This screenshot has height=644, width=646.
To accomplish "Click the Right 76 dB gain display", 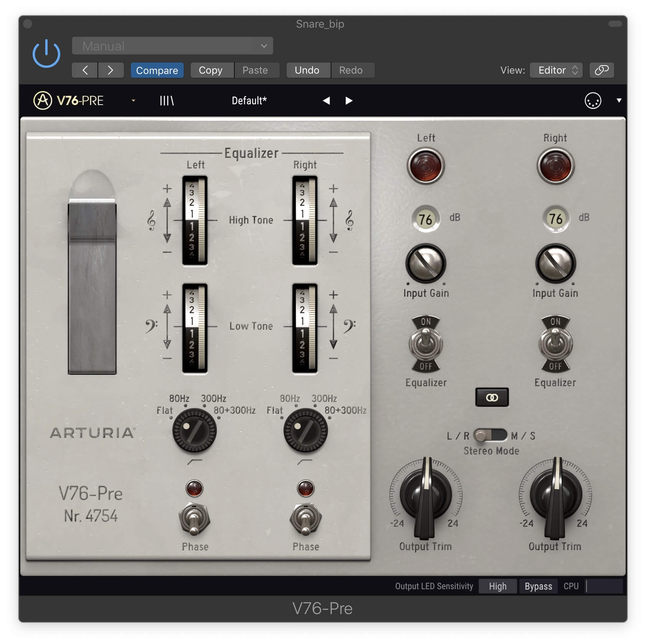I will (556, 219).
